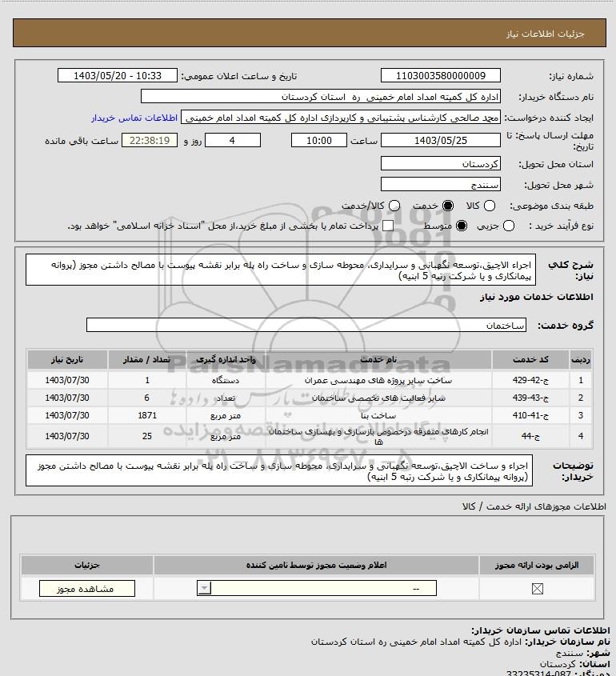Image resolution: width=616 pixels, height=676 pixels.
Task: Click the buyer organization name field
Action: [x=320, y=97]
